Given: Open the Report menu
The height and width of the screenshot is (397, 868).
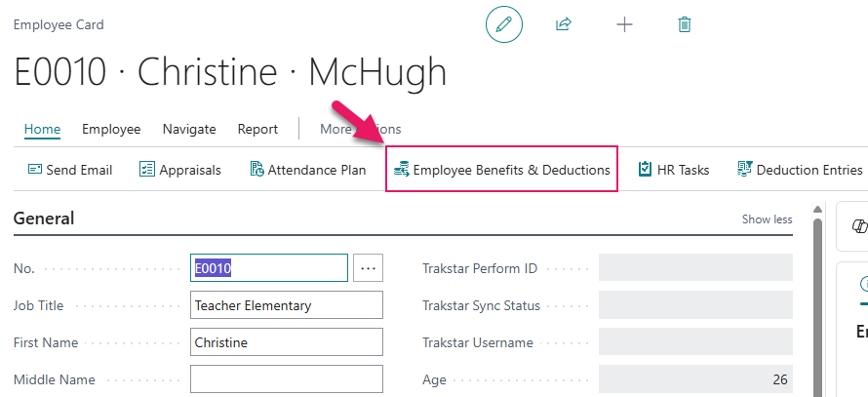Looking at the screenshot, I should click(257, 129).
